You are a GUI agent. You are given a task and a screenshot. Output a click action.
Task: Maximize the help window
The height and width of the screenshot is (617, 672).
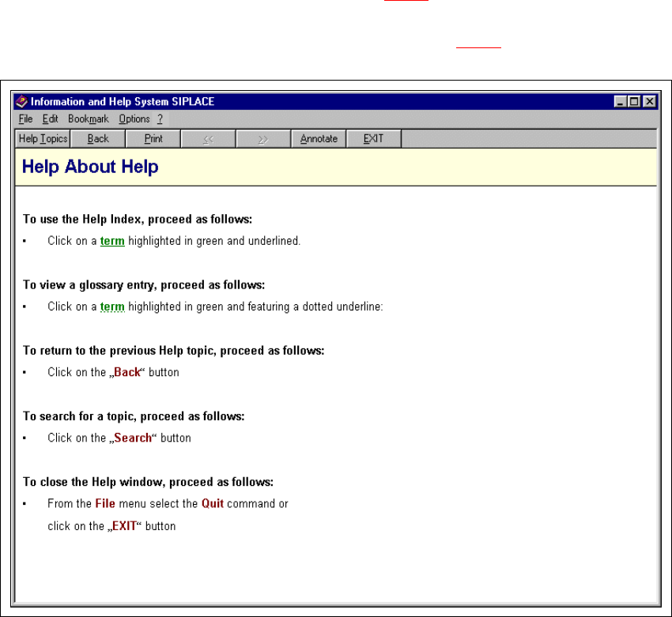(x=634, y=102)
